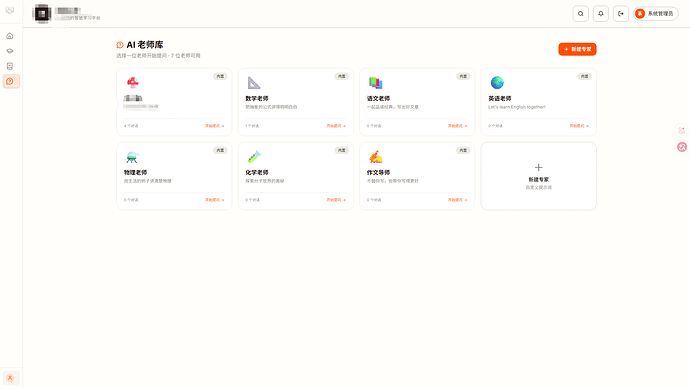Open the 系统管理员 user menu
The width and height of the screenshot is (690, 388).
click(x=656, y=14)
